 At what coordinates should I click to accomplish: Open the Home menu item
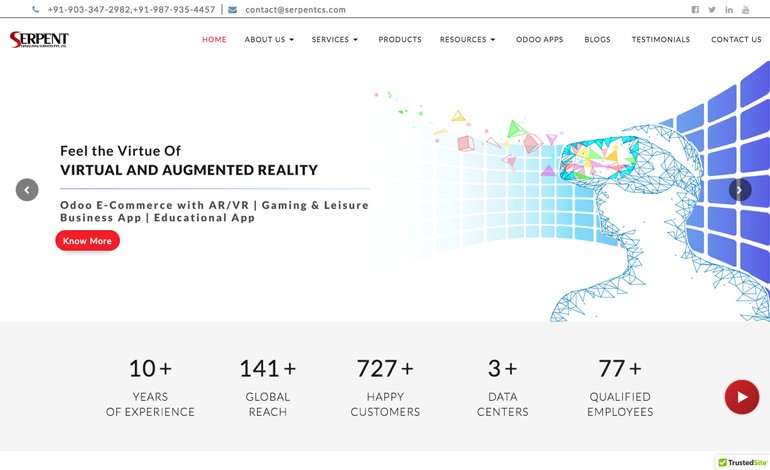pyautogui.click(x=214, y=39)
